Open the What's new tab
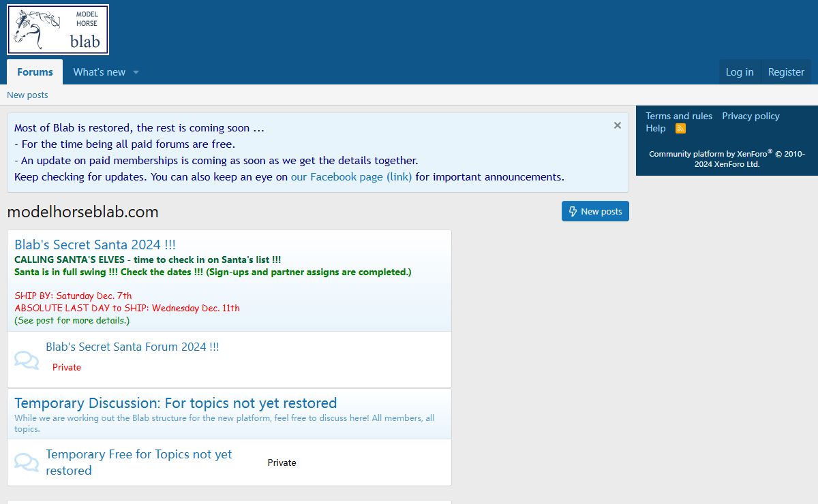The height and width of the screenshot is (504, 818). tap(100, 72)
